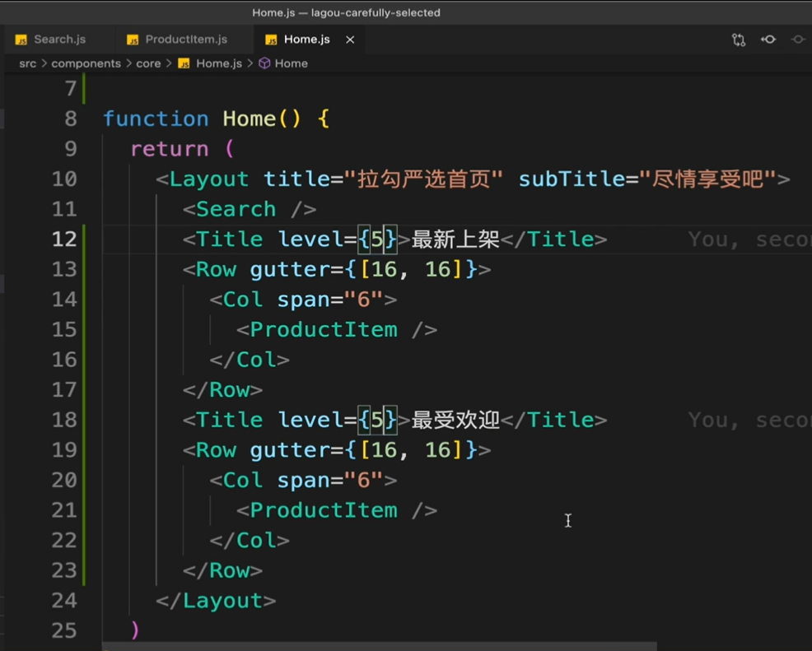Image resolution: width=812 pixels, height=651 pixels.
Task: Close the Home.js tab
Action: click(x=350, y=40)
